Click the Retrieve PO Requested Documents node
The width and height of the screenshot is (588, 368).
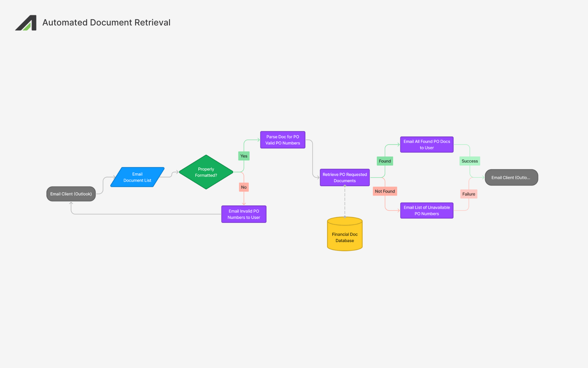tap(344, 177)
